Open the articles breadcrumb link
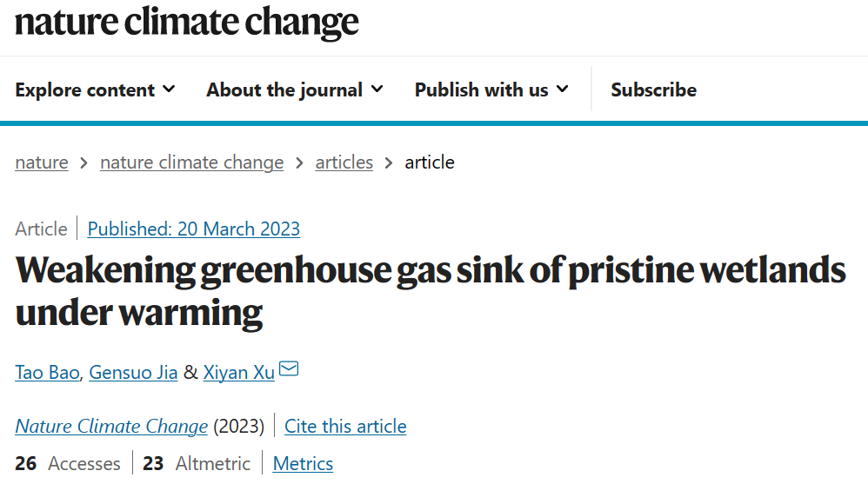Image resolution: width=868 pixels, height=484 pixels. [x=344, y=162]
